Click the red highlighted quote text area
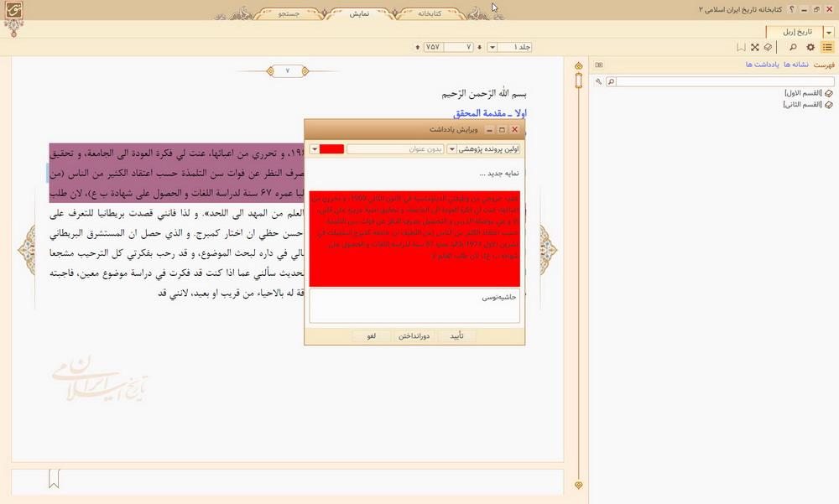This screenshot has width=839, height=504. 414,239
